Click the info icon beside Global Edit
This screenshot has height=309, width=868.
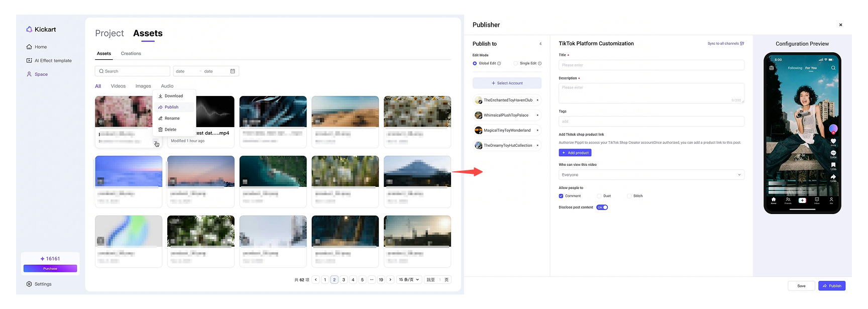click(x=499, y=63)
